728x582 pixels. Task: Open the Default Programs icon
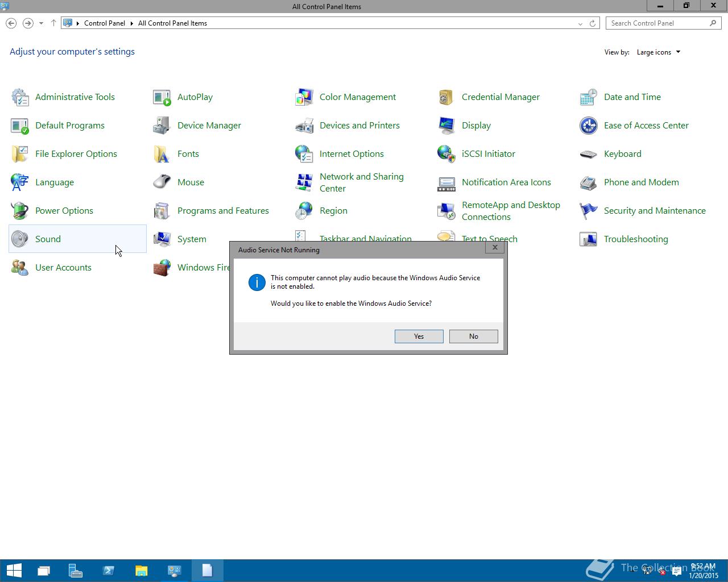pyautogui.click(x=20, y=126)
